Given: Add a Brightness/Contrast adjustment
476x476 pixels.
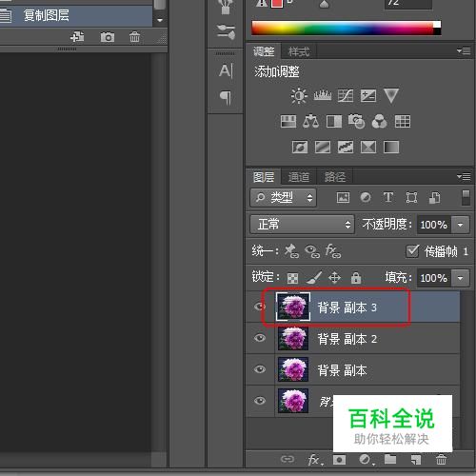Looking at the screenshot, I should click(x=299, y=95).
